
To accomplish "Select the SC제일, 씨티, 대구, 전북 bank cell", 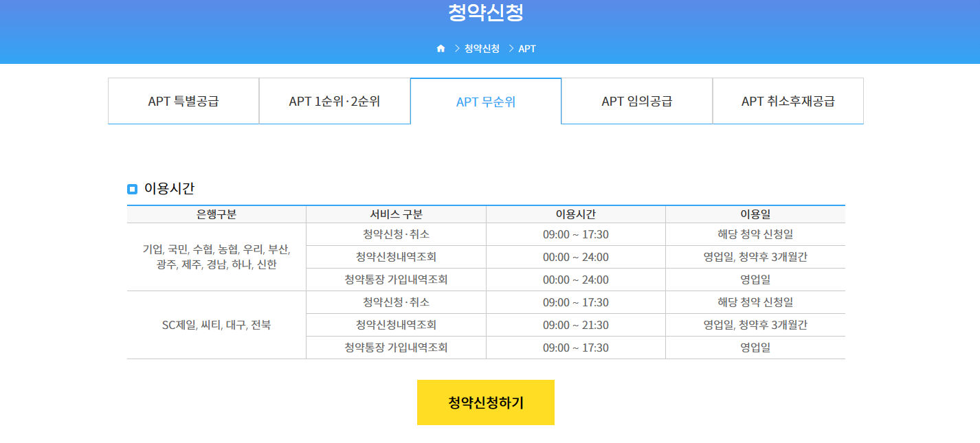I will (216, 324).
